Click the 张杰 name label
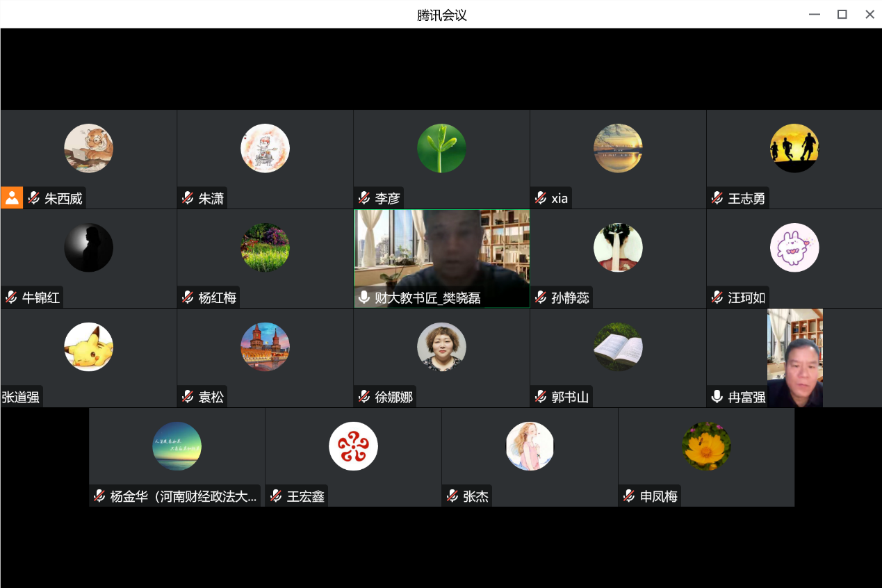The width and height of the screenshot is (882, 588). tap(475, 496)
